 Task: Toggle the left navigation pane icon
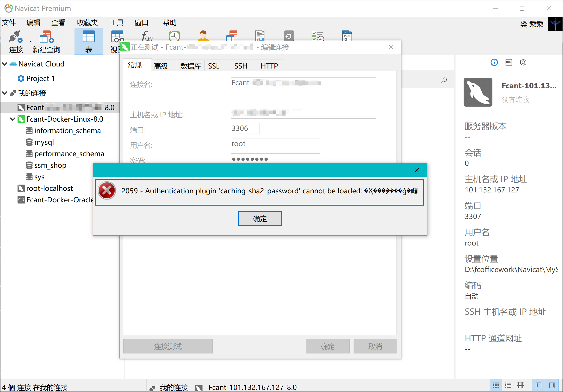538,385
